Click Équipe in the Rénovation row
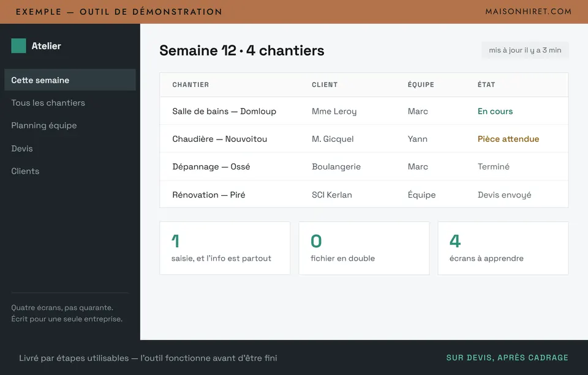Viewport: 588px width, 375px height. point(421,195)
